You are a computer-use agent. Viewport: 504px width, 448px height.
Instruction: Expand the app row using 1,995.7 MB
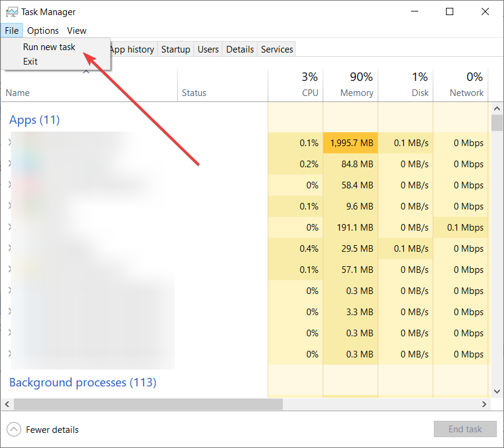(x=10, y=142)
